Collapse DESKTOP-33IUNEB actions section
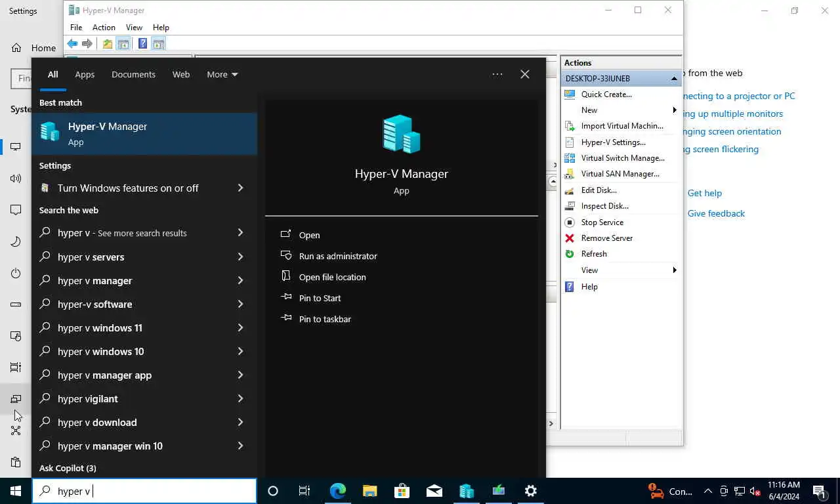 [674, 79]
